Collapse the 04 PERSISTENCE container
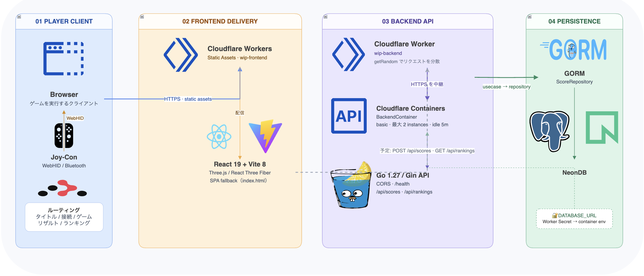Viewport: 644px width, 276px height. [x=530, y=17]
